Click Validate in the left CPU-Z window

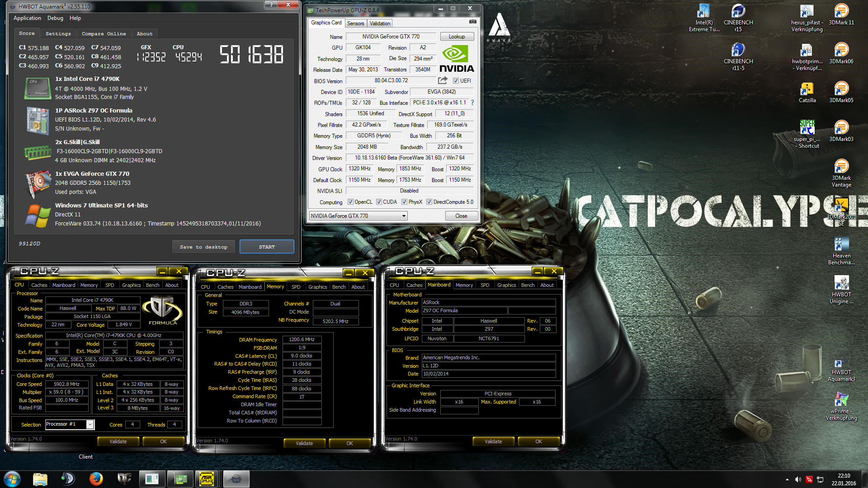pos(118,441)
